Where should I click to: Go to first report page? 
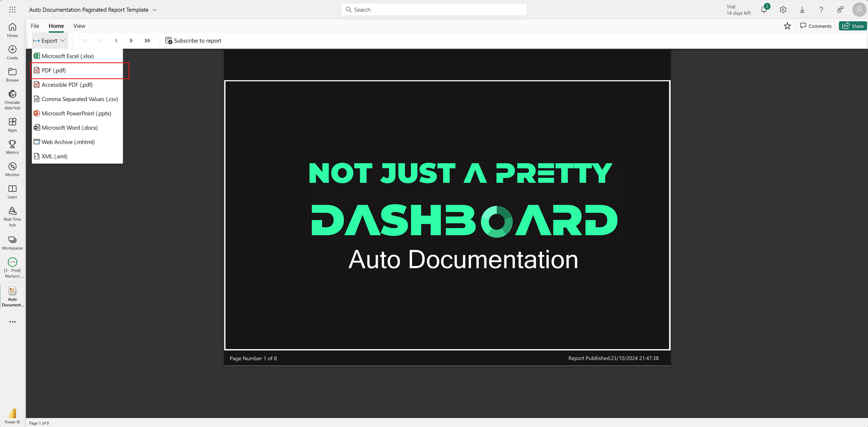(x=85, y=41)
